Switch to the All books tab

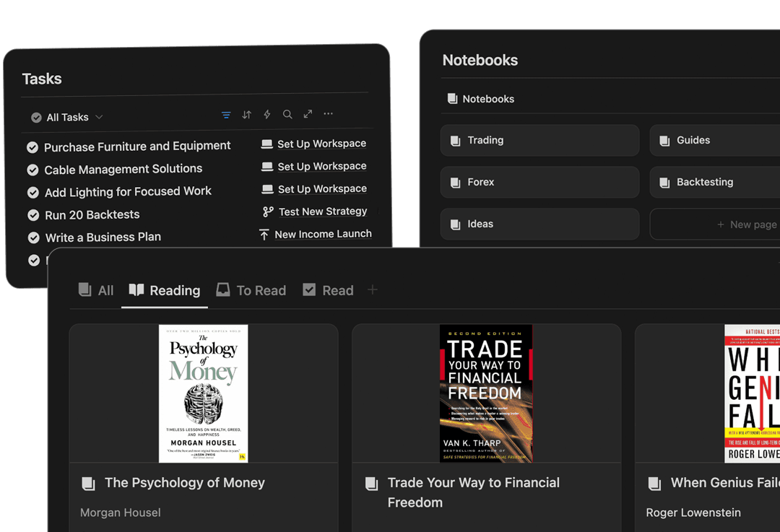pos(96,290)
